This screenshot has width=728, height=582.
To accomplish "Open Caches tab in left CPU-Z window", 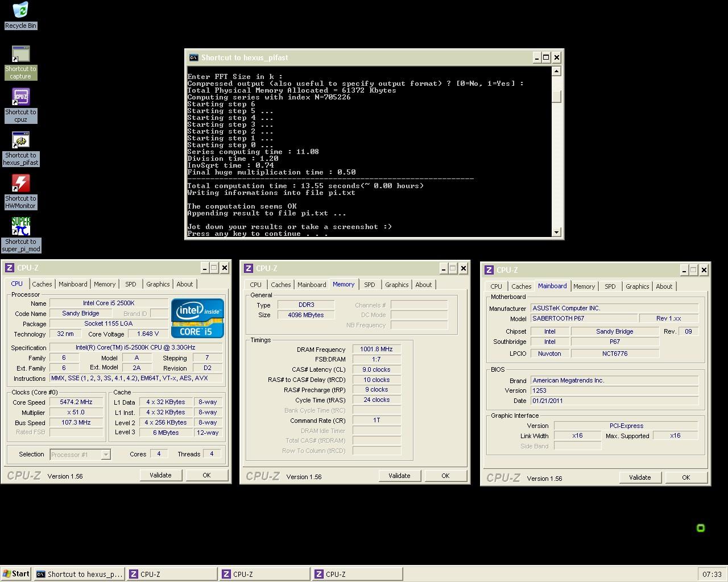I will point(42,284).
